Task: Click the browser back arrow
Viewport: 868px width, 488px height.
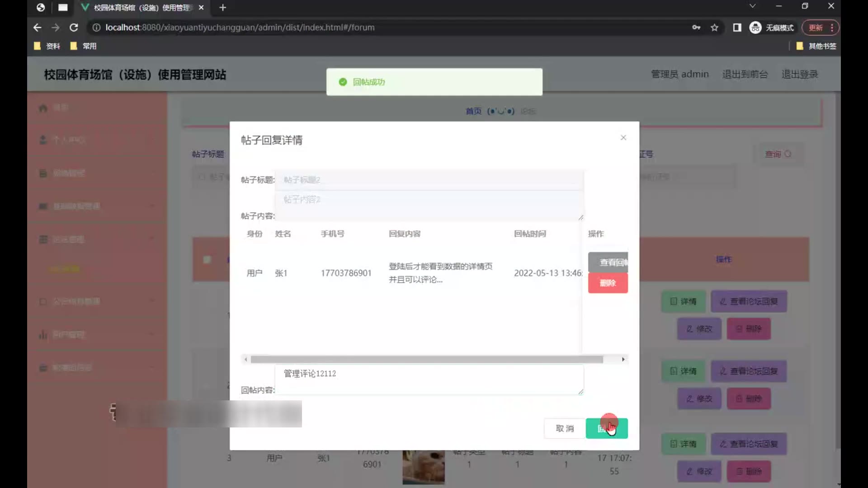Action: (x=38, y=28)
